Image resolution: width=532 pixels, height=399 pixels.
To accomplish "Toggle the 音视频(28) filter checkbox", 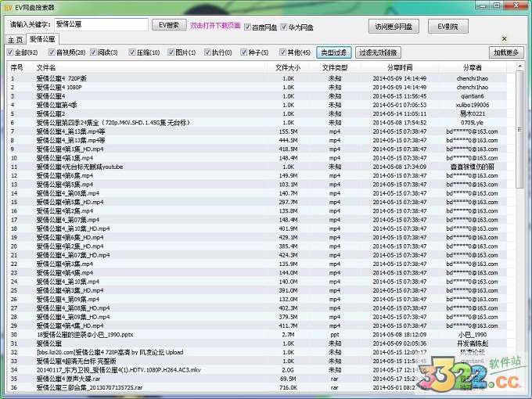I will tap(52, 52).
